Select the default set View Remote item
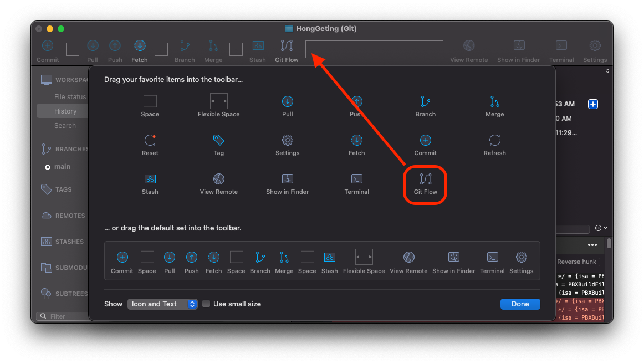644x364 pixels. (408, 262)
